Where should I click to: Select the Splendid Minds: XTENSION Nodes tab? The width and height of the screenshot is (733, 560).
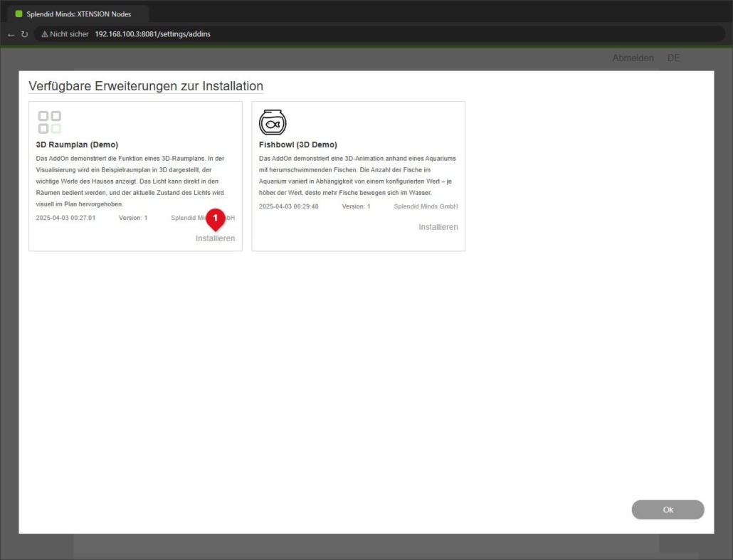pyautogui.click(x=78, y=14)
